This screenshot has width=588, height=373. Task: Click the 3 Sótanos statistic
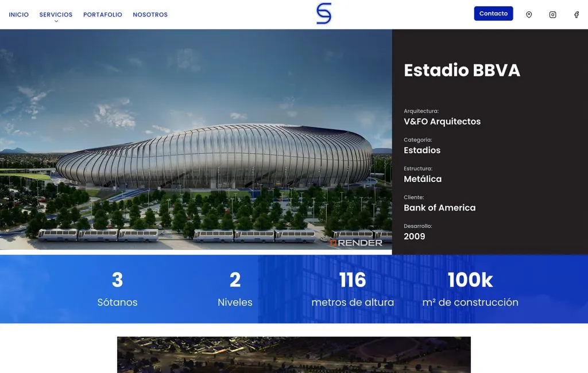click(117, 290)
